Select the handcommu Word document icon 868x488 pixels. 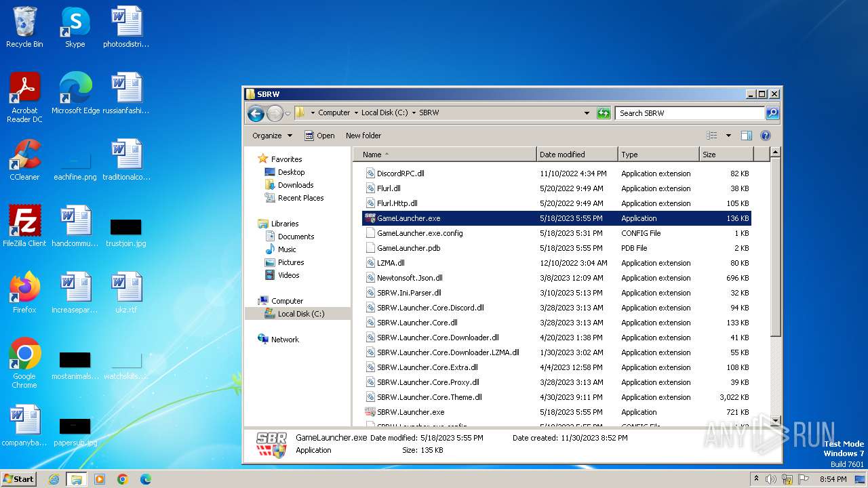[x=75, y=226]
